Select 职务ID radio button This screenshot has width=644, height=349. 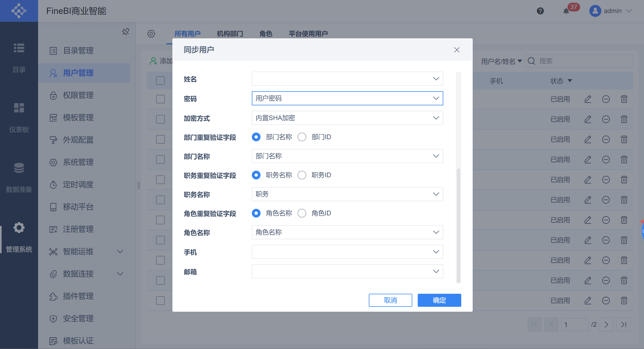coord(302,175)
